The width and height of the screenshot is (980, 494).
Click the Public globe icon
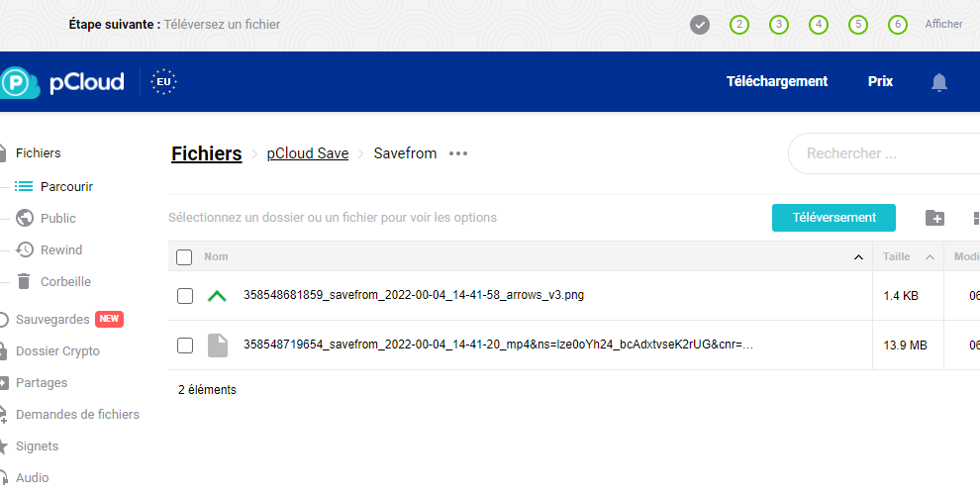(25, 218)
